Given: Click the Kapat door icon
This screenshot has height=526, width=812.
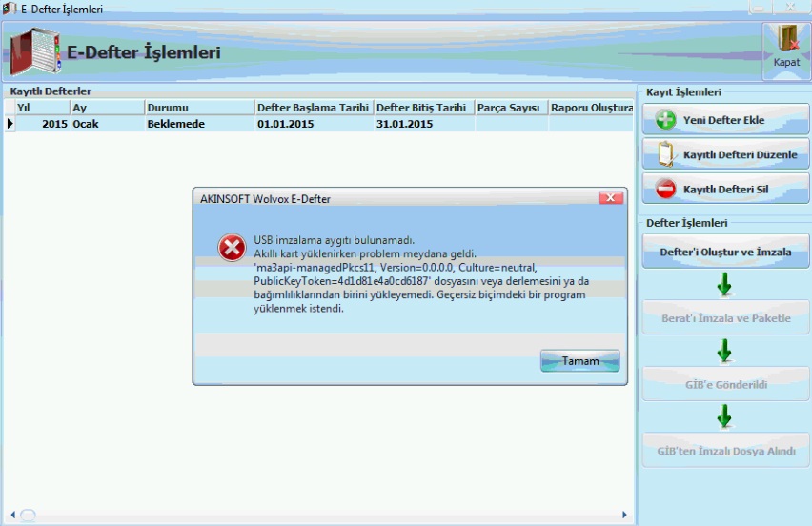Looking at the screenshot, I should [x=787, y=38].
